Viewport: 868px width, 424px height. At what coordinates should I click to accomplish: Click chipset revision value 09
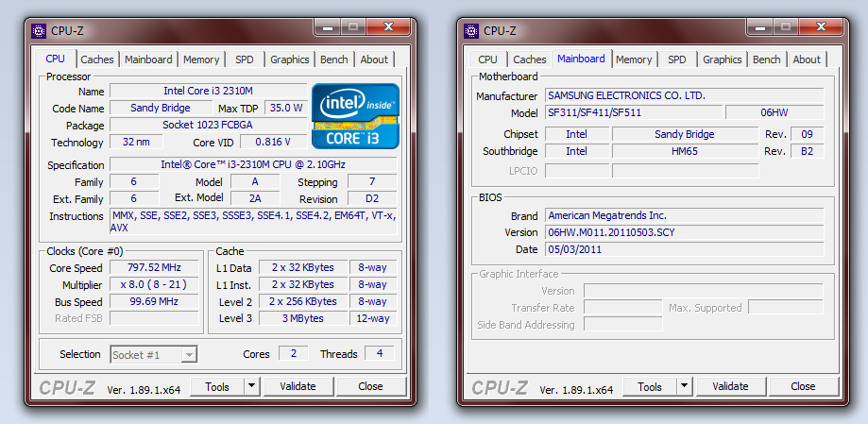click(808, 134)
